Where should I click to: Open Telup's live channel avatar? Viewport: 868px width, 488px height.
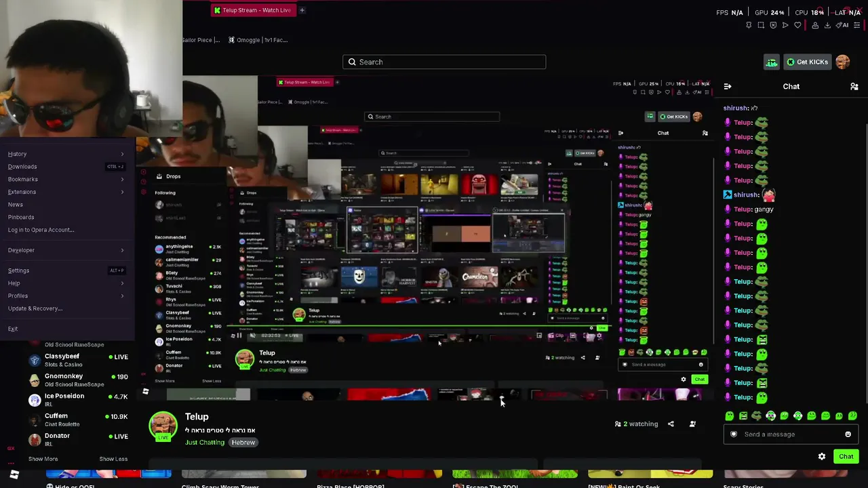pyautogui.click(x=163, y=426)
